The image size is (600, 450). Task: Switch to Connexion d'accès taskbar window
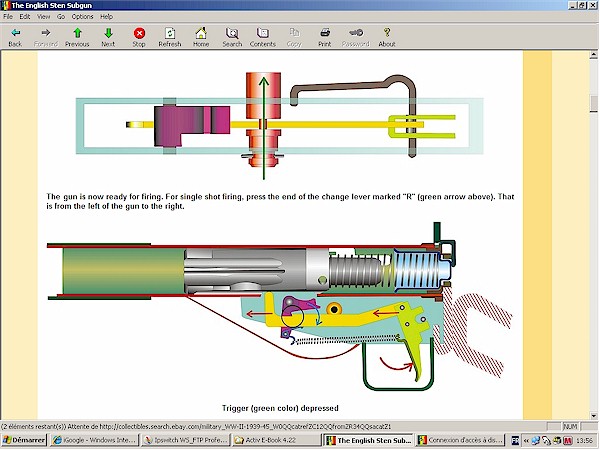click(x=460, y=440)
